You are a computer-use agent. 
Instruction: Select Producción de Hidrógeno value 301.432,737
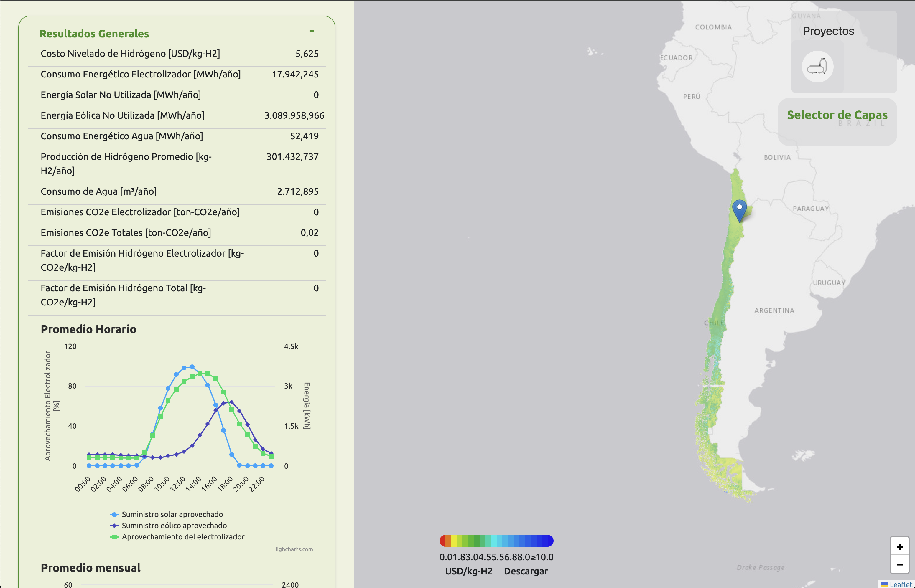coord(292,157)
